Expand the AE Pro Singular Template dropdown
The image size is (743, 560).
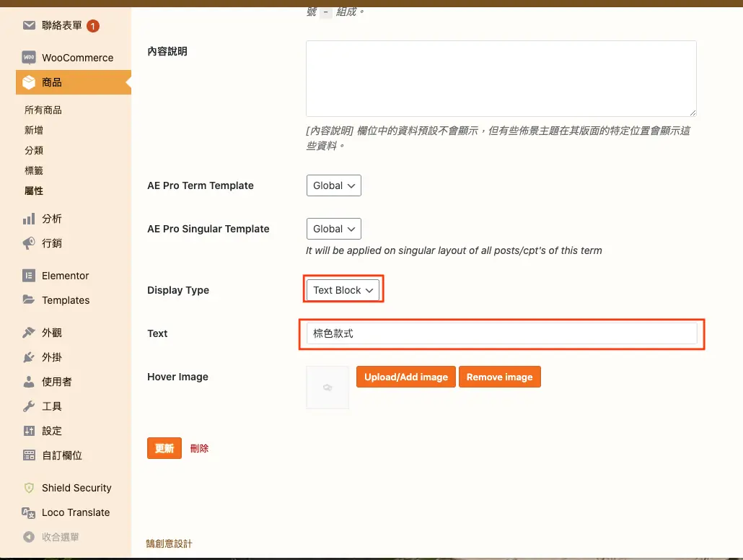(333, 229)
